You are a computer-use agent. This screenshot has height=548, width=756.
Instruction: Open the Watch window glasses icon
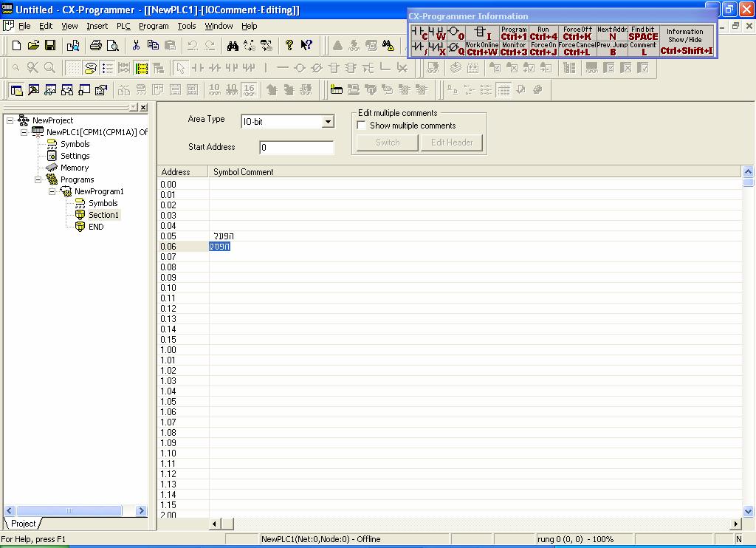[50, 89]
